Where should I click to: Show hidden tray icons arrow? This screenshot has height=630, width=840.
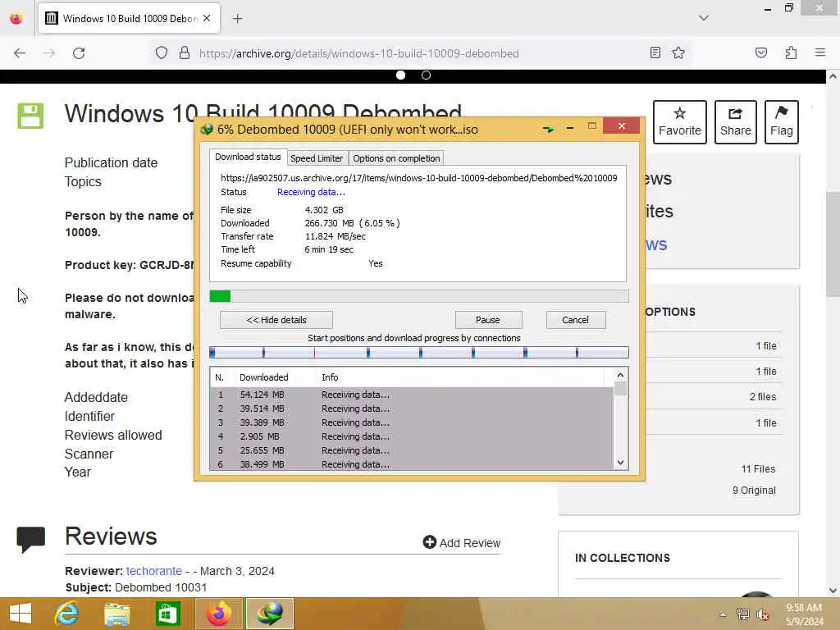723,614
